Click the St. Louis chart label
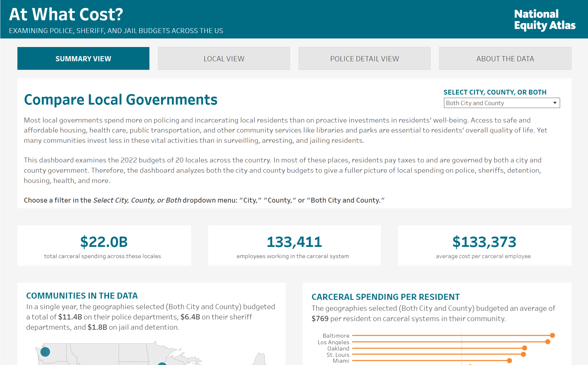The width and height of the screenshot is (588, 365). pos(338,355)
